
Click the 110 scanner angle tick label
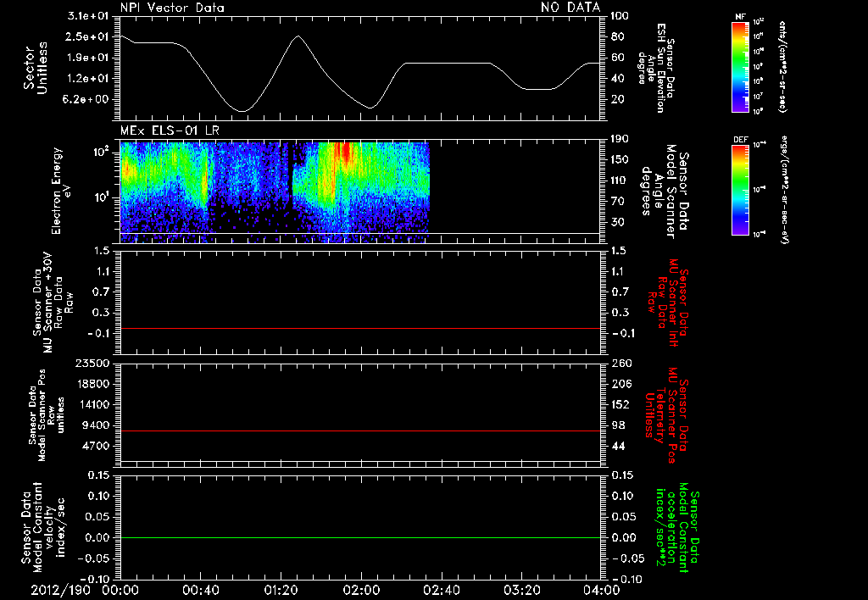pyautogui.click(x=620, y=181)
